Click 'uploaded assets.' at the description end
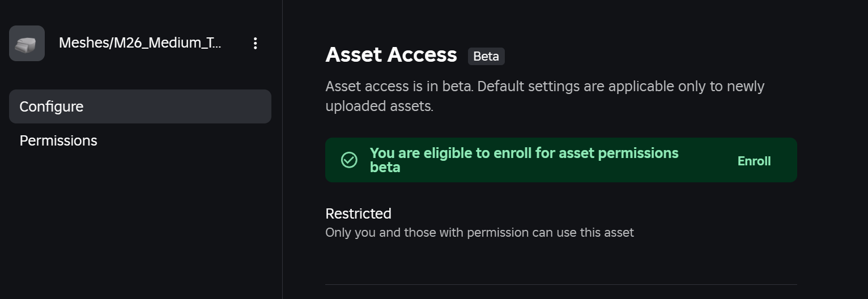 pyautogui.click(x=379, y=106)
